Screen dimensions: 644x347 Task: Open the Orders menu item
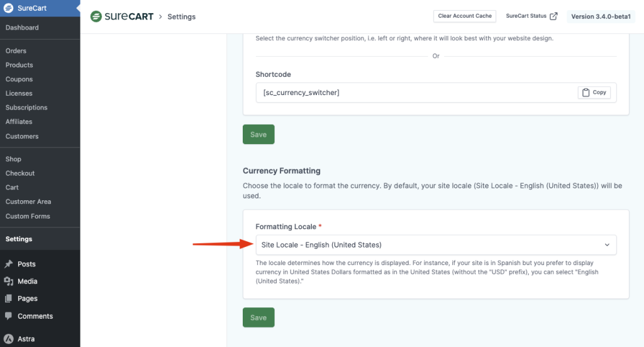(16, 51)
